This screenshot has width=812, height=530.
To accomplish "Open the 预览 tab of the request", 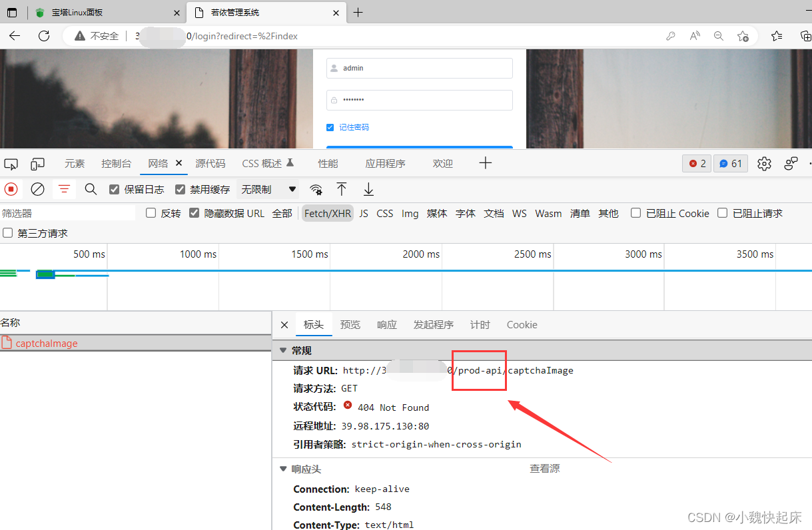I will pos(350,325).
